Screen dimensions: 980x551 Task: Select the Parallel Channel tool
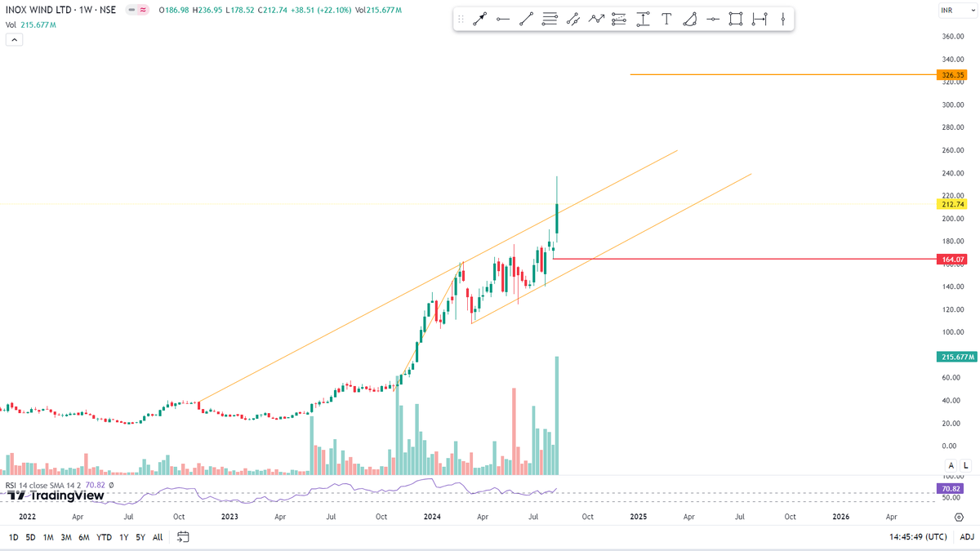tap(572, 19)
